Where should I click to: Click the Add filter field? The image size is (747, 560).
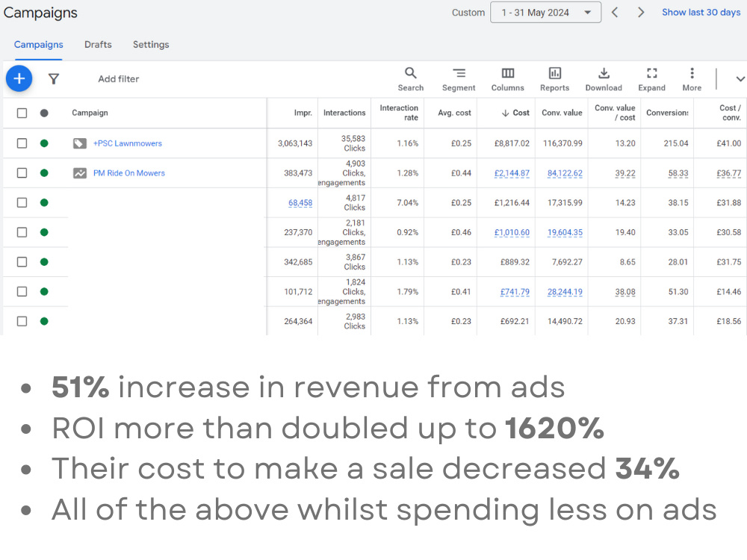119,79
